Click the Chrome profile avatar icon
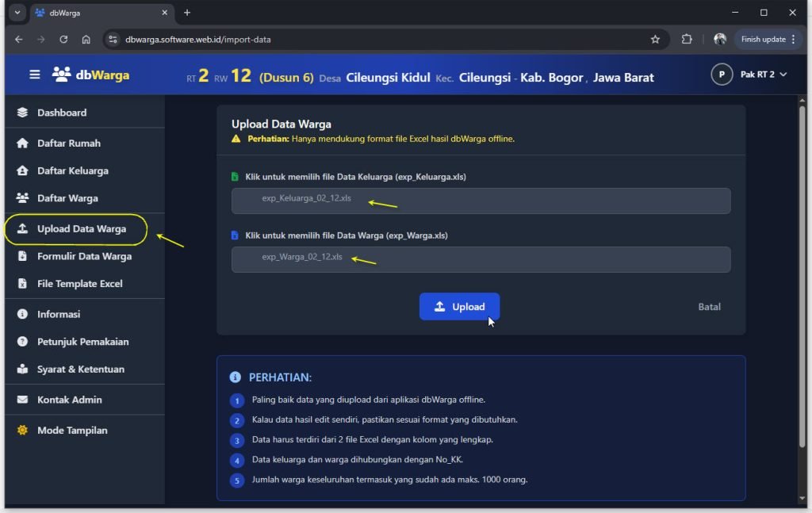The width and height of the screenshot is (812, 513). coord(719,39)
